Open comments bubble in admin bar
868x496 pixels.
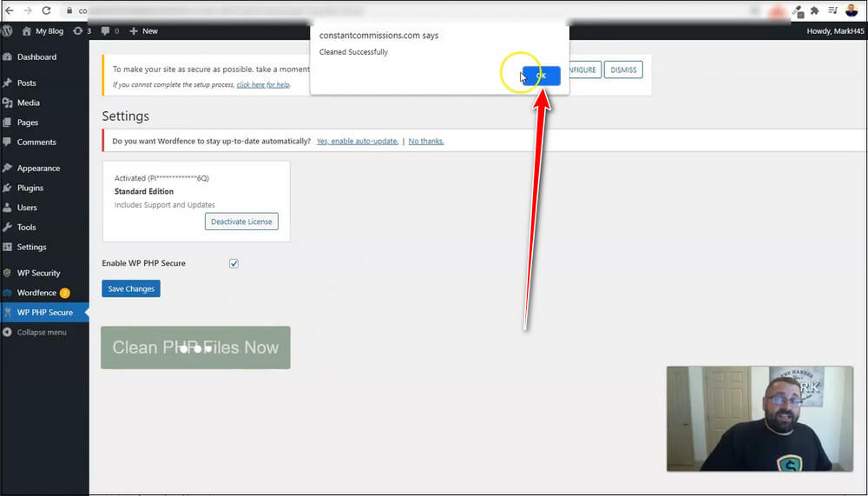pyautogui.click(x=109, y=31)
